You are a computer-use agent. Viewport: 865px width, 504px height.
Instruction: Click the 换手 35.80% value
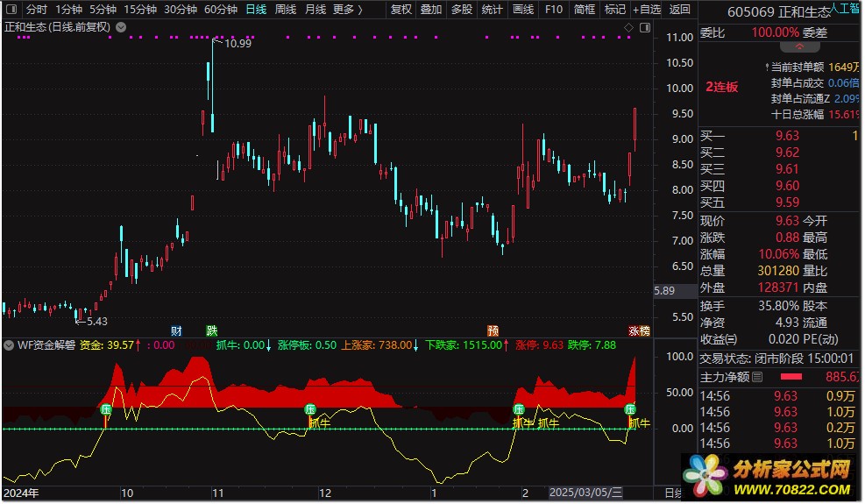(779, 306)
